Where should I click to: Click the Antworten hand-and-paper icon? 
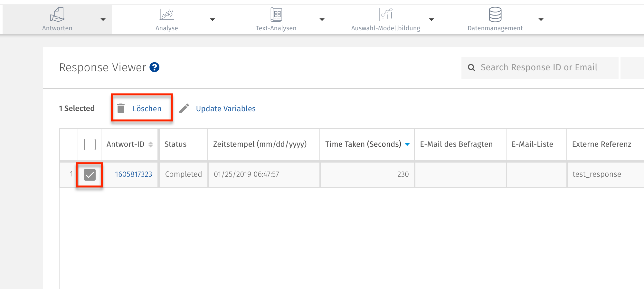(x=57, y=15)
